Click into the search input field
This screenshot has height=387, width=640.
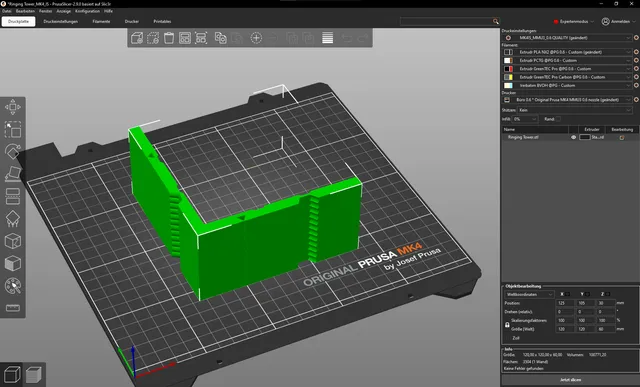click(x=446, y=21)
